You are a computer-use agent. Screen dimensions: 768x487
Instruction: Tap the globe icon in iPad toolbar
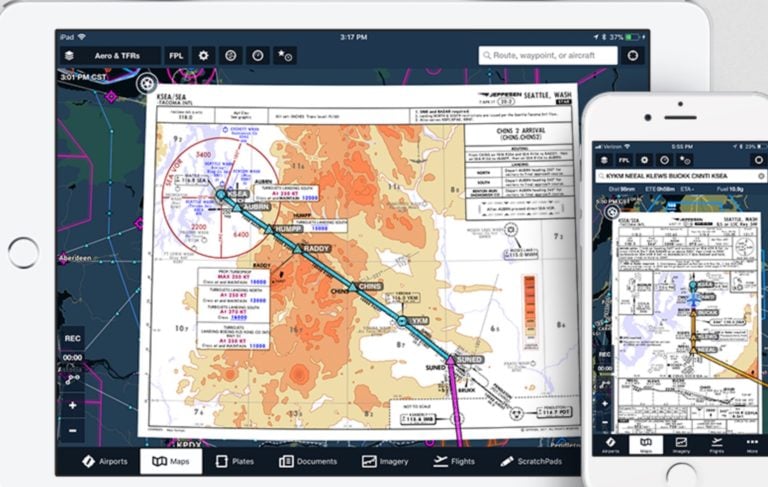pos(231,56)
